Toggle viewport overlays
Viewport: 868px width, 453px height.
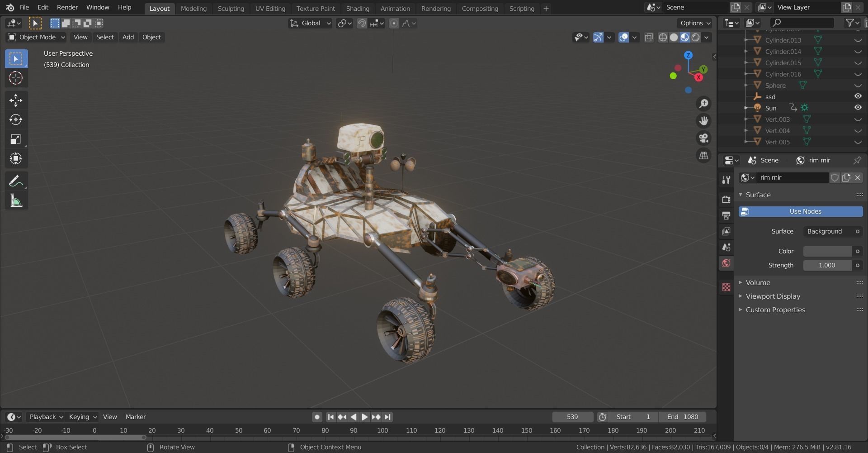coord(623,37)
